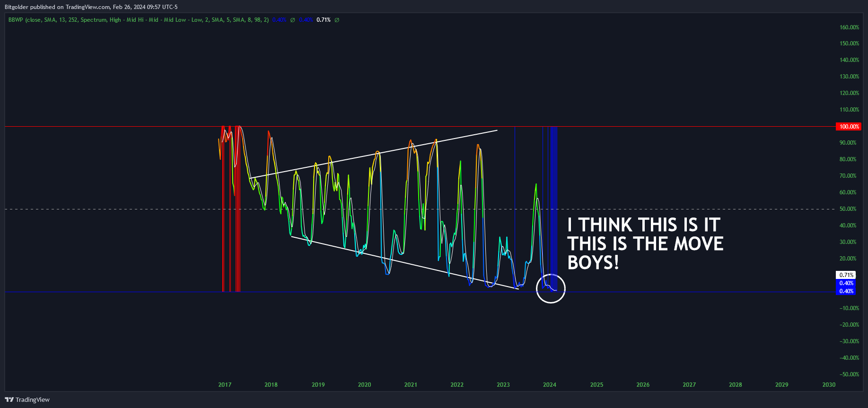The image size is (868, 408).
Task: Click the 2023 label on the time axis
Action: pyautogui.click(x=503, y=385)
